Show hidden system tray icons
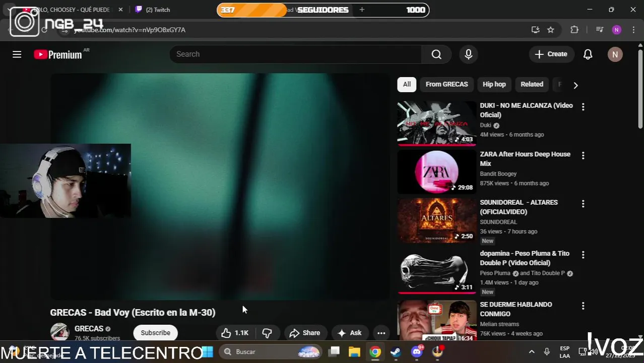This screenshot has width=644, height=363. tap(531, 352)
